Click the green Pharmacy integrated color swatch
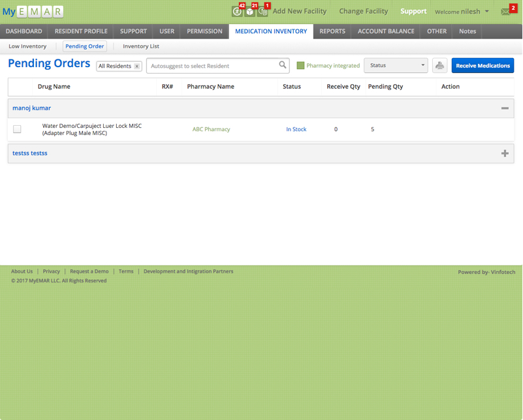The width and height of the screenshot is (523, 420). [300, 66]
